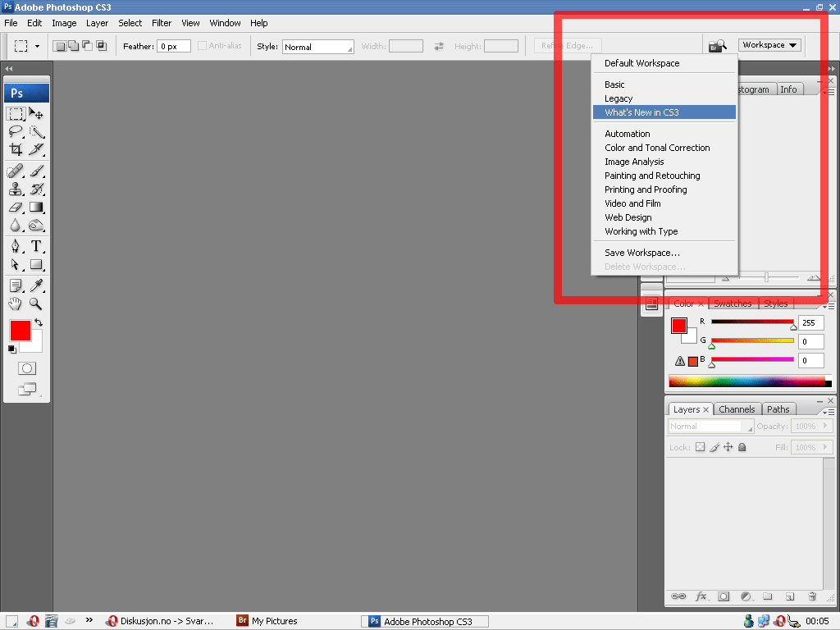This screenshot has width=840, height=630.
Task: Swap foreground and background colors
Action: pyautogui.click(x=39, y=322)
